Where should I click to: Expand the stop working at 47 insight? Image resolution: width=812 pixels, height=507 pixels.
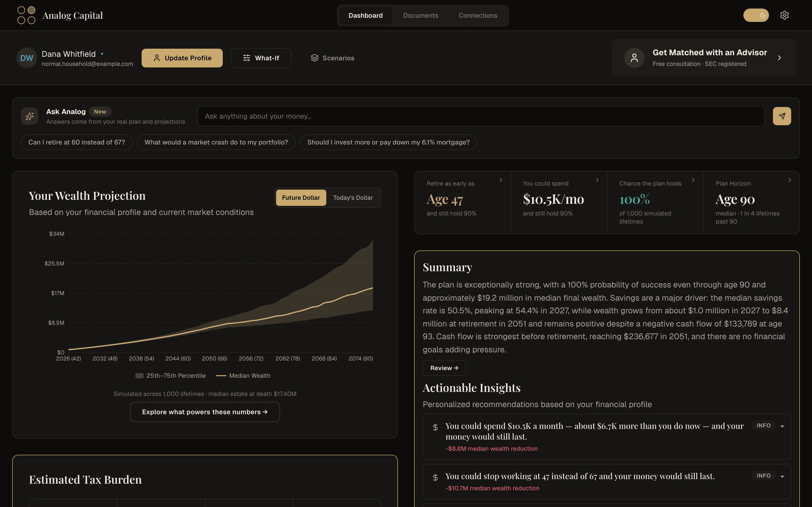click(782, 477)
